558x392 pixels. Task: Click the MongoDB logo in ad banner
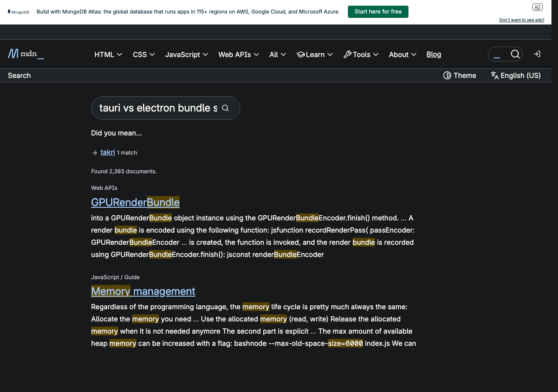click(18, 12)
